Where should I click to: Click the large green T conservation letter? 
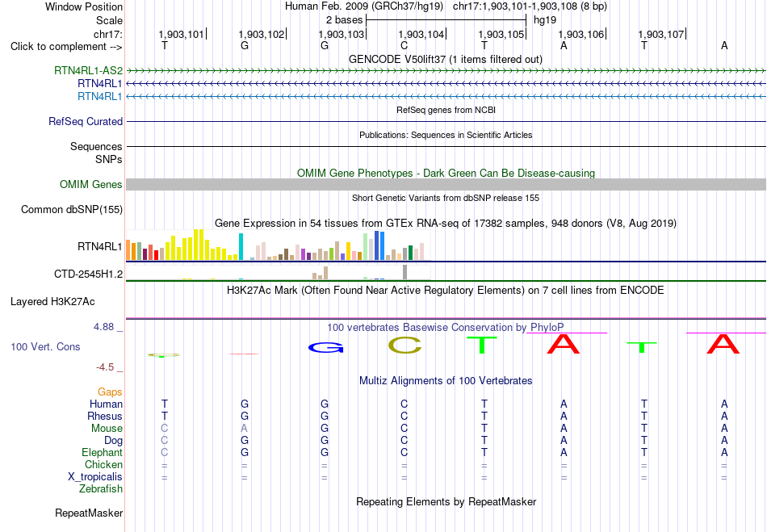click(482, 345)
